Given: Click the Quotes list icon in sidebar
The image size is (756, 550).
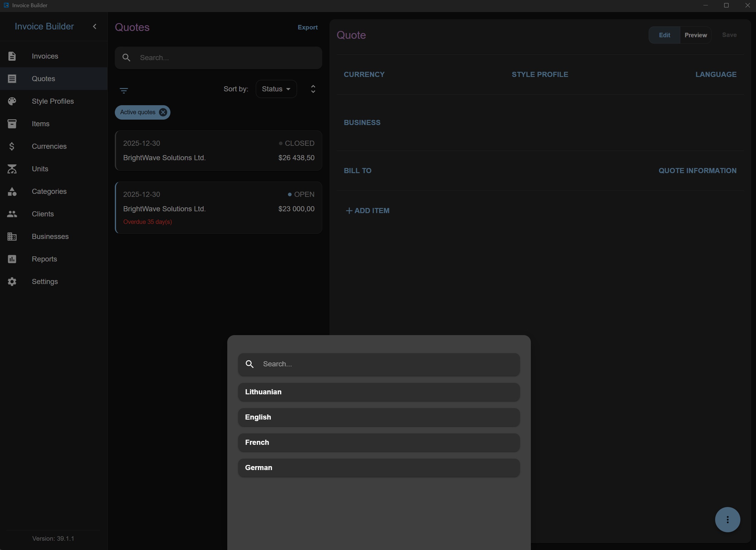Looking at the screenshot, I should [12, 79].
